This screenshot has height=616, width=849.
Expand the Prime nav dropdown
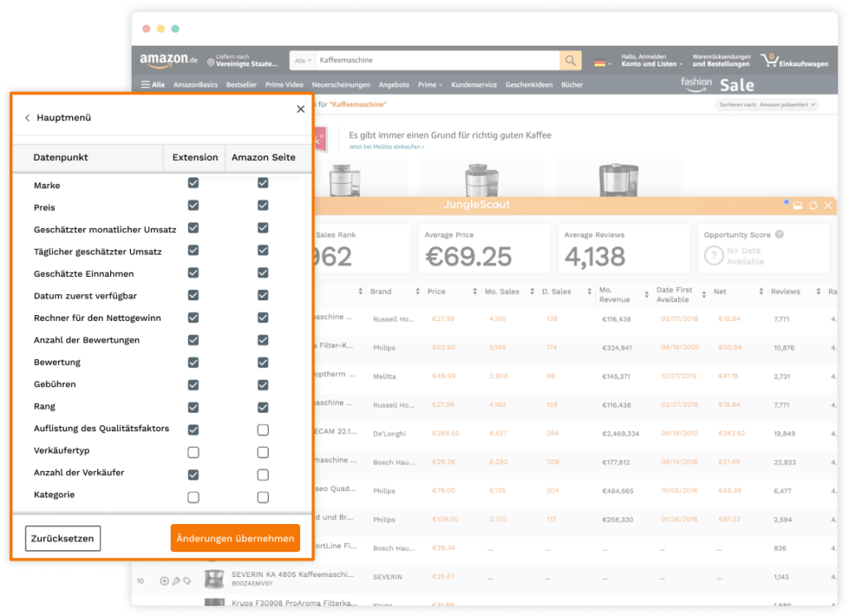pos(430,85)
